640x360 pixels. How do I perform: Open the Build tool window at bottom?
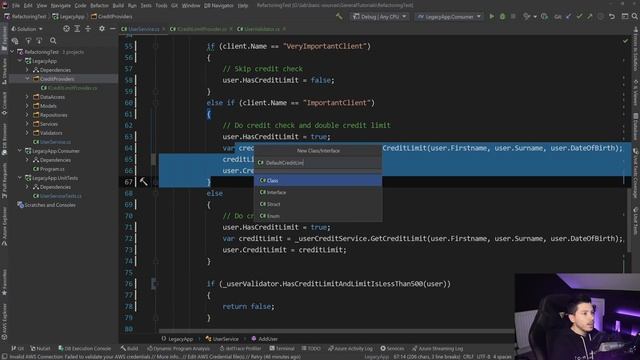coord(129,349)
